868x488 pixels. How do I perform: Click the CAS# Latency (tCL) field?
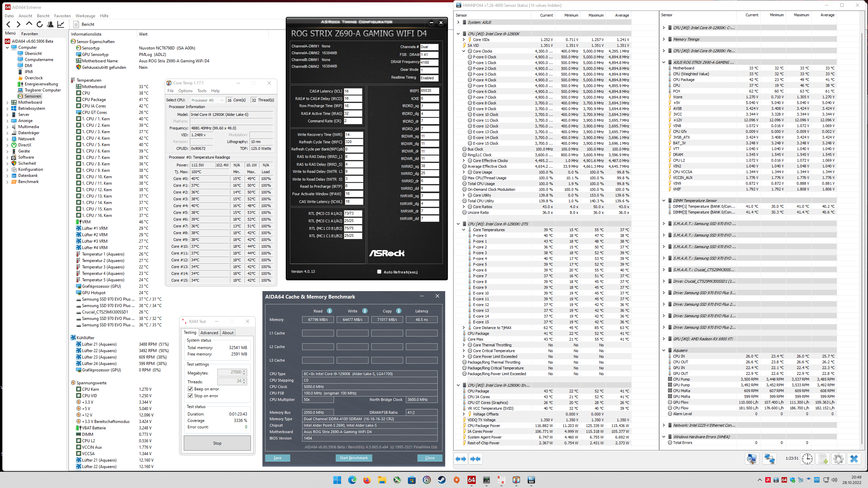pos(353,91)
